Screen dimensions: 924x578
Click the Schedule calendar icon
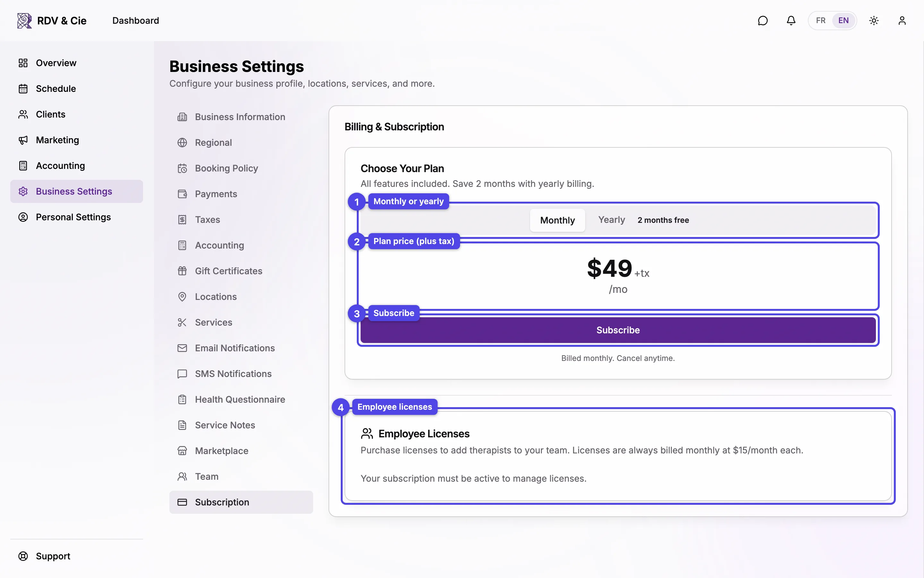tap(23, 89)
